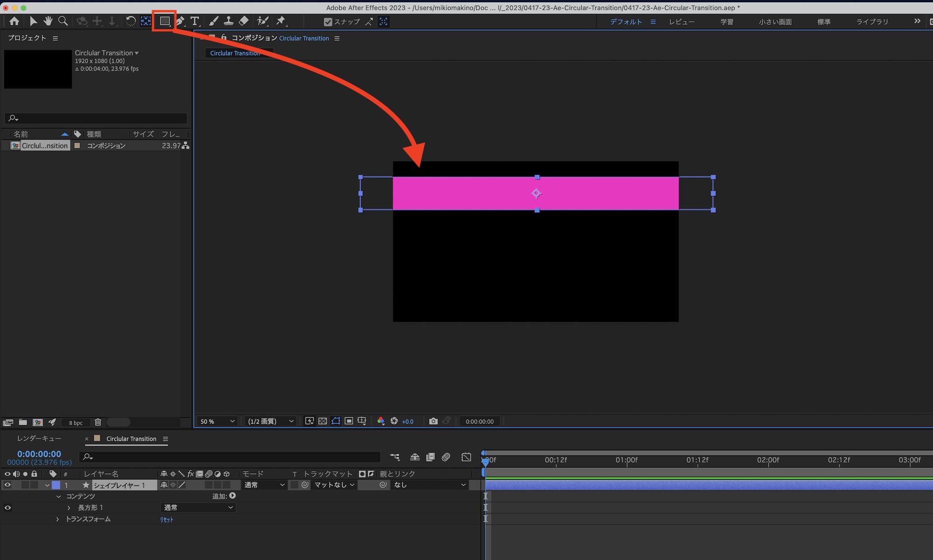Image resolution: width=933 pixels, height=560 pixels.
Task: Open the 50 % magnification dropdown
Action: click(x=217, y=421)
